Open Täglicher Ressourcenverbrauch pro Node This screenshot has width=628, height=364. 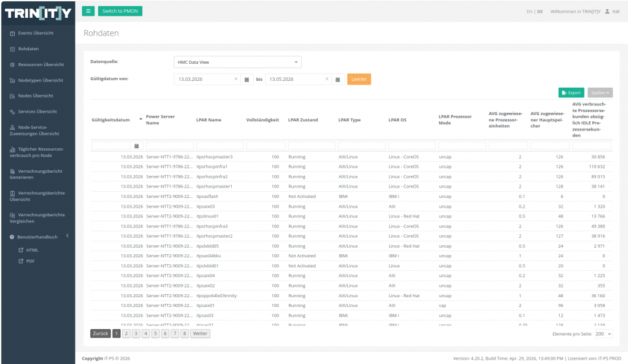tap(36, 153)
